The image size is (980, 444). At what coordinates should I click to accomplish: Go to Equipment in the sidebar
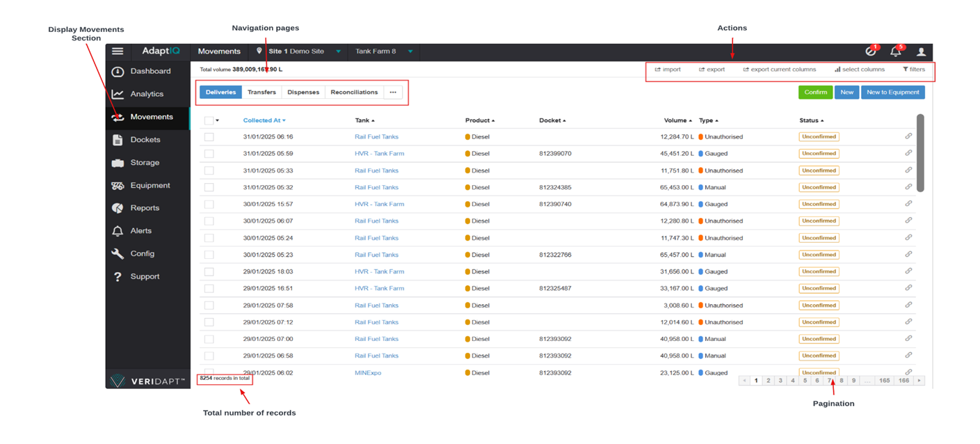150,186
